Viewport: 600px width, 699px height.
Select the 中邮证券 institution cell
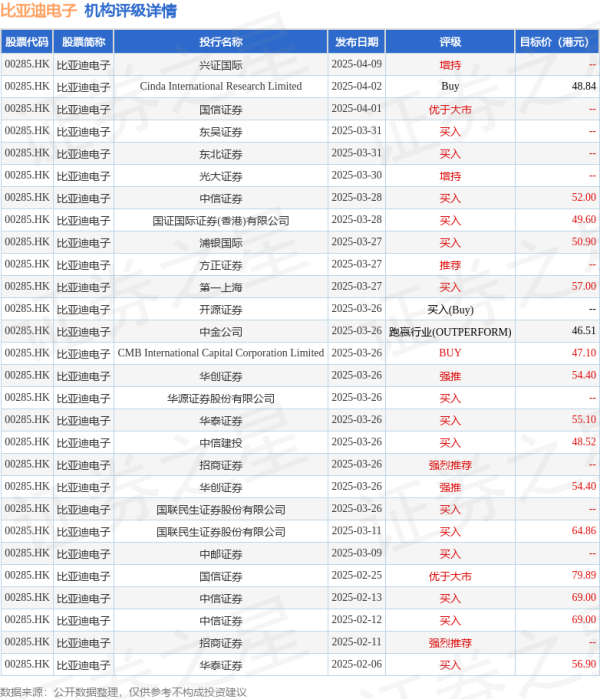221,554
